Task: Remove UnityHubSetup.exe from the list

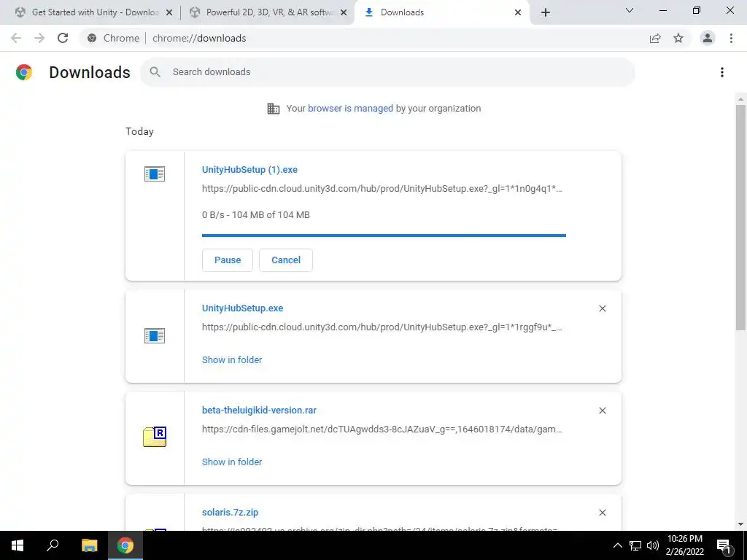Action: click(x=602, y=308)
